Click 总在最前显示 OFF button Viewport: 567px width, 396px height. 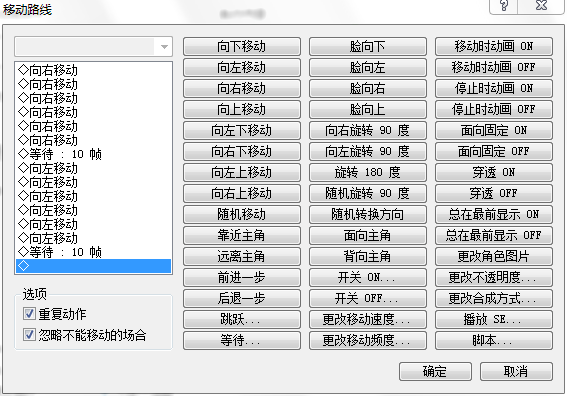tap(494, 235)
